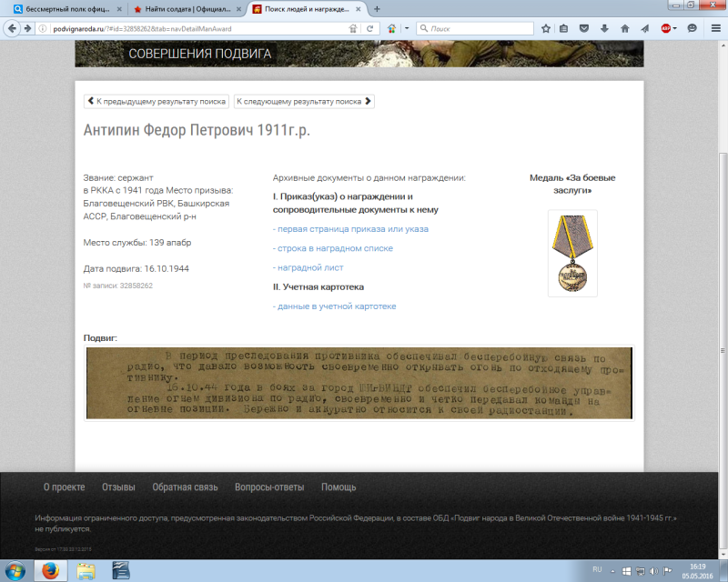Reload the current page
Screen dimensions: 728x582
(x=370, y=28)
